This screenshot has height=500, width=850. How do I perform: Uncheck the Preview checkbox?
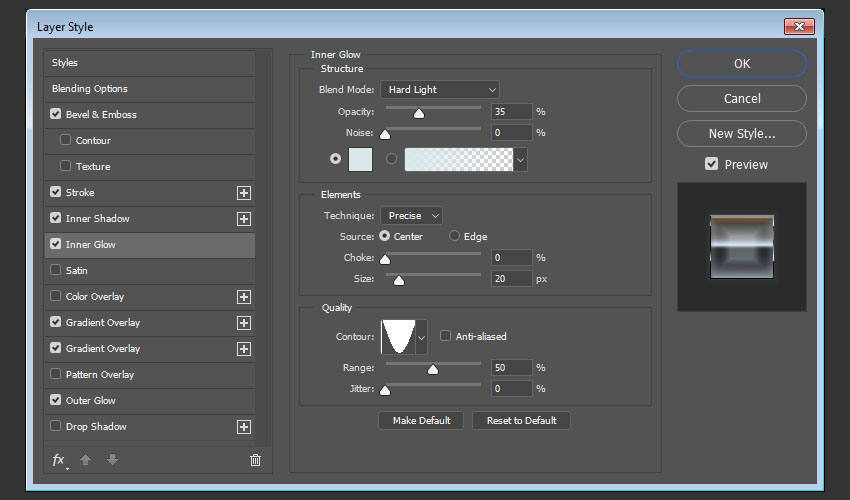pyautogui.click(x=712, y=164)
